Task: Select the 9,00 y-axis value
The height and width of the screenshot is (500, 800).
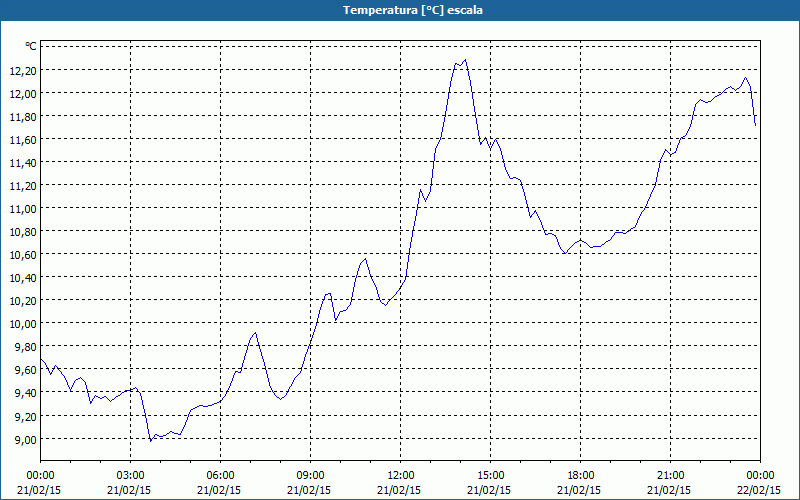Action: (x=26, y=439)
